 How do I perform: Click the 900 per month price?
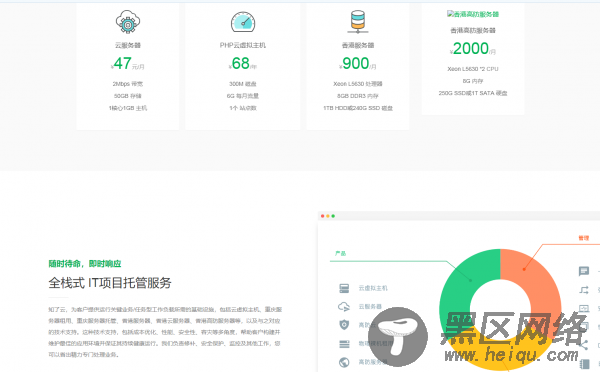(358, 64)
